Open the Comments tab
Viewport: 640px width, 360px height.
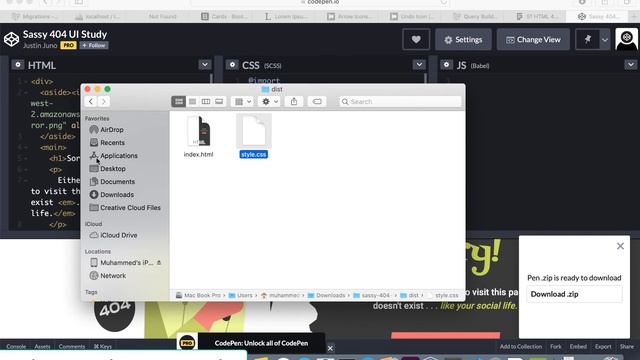click(72, 347)
